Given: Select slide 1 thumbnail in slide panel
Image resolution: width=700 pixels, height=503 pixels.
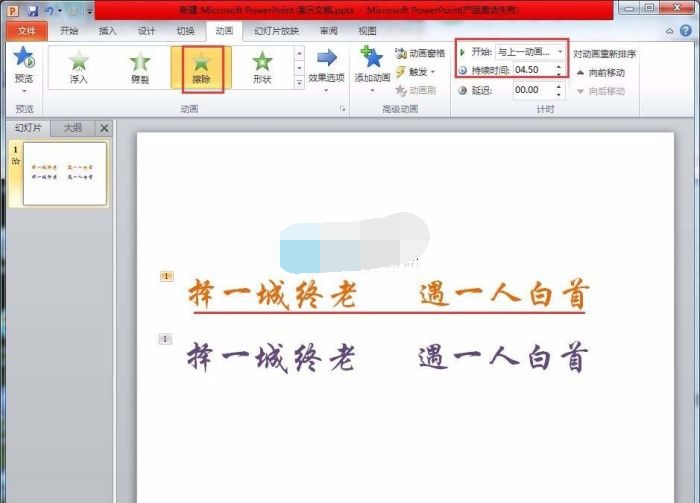Looking at the screenshot, I should (x=64, y=173).
